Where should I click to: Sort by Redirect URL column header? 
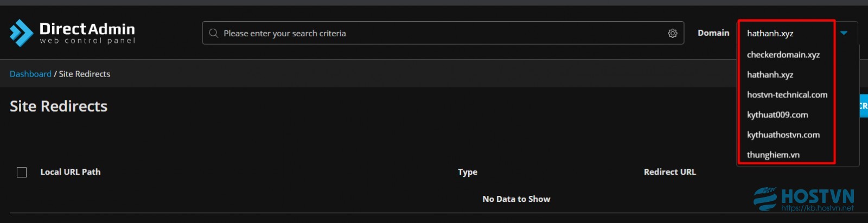(x=669, y=172)
